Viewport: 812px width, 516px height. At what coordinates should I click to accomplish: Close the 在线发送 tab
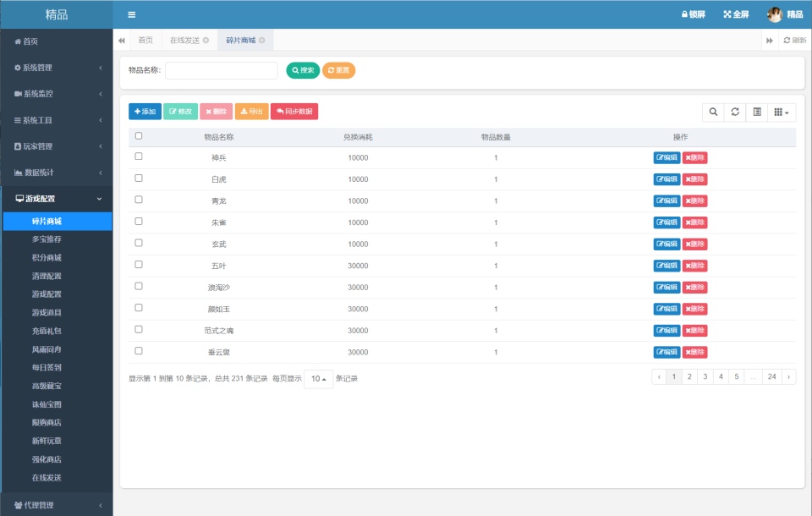pyautogui.click(x=206, y=41)
